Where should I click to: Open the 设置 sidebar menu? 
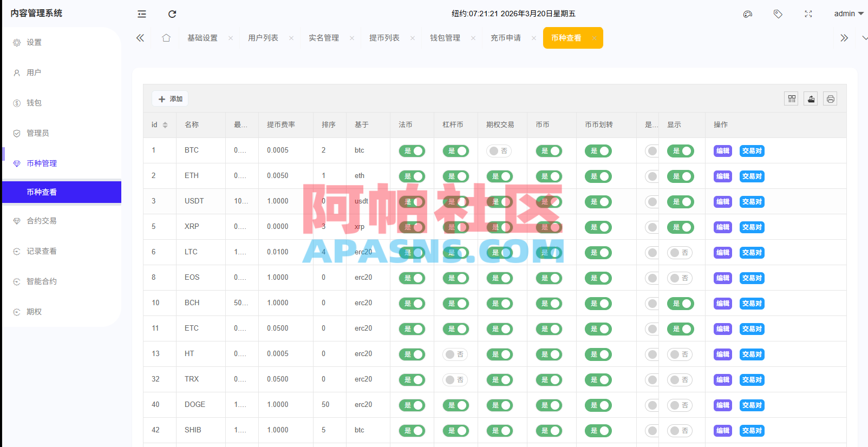click(62, 42)
